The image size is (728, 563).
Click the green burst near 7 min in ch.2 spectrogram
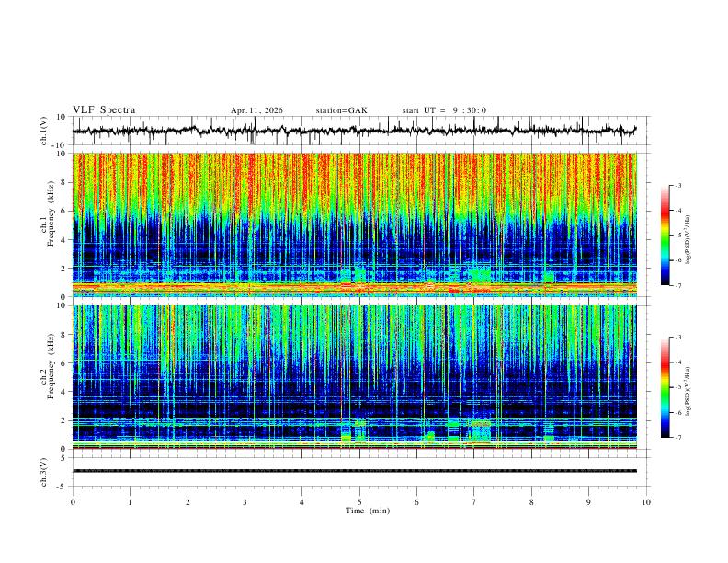click(x=480, y=431)
